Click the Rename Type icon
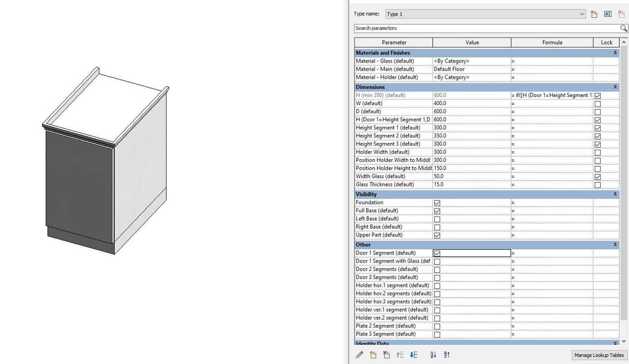629x364 pixels. click(608, 14)
